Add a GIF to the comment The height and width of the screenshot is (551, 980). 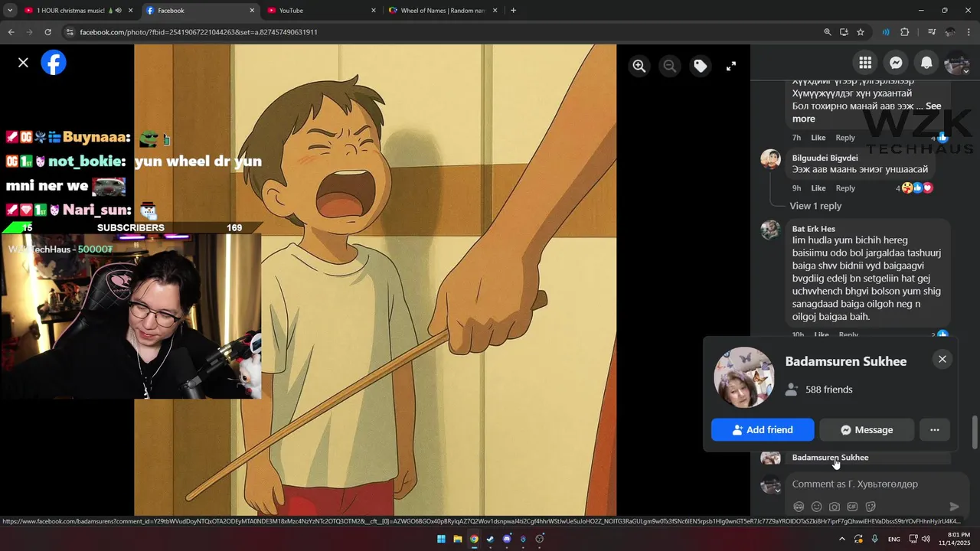point(852,507)
